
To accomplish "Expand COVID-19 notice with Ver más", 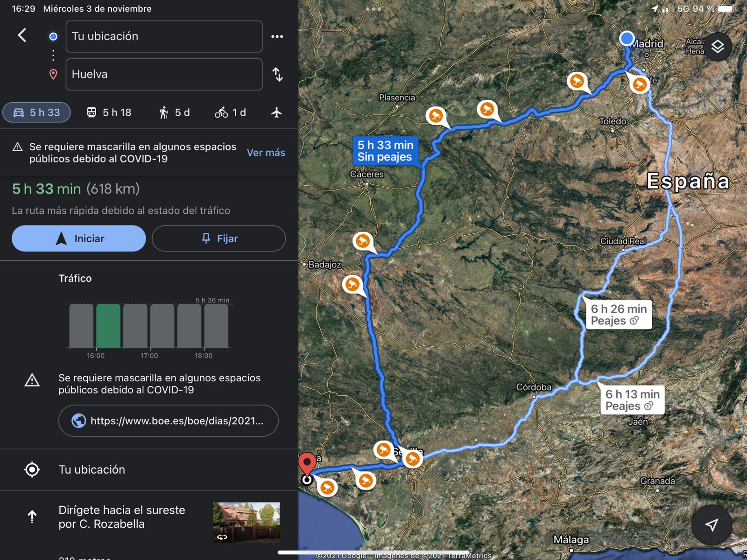I will pos(266,153).
